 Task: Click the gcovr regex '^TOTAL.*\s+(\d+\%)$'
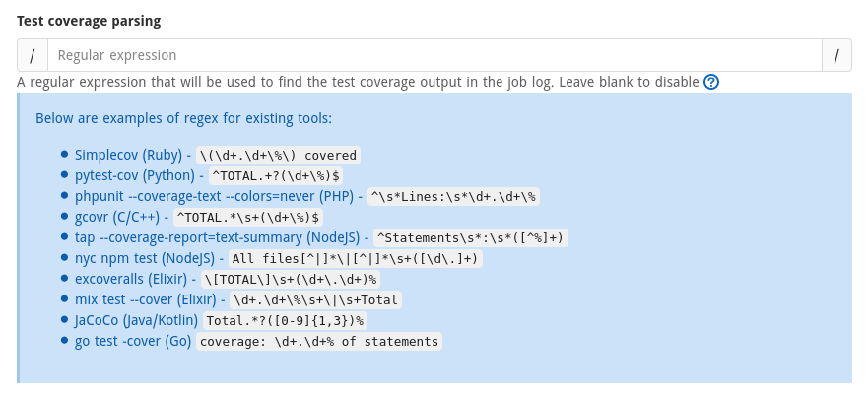point(248,217)
